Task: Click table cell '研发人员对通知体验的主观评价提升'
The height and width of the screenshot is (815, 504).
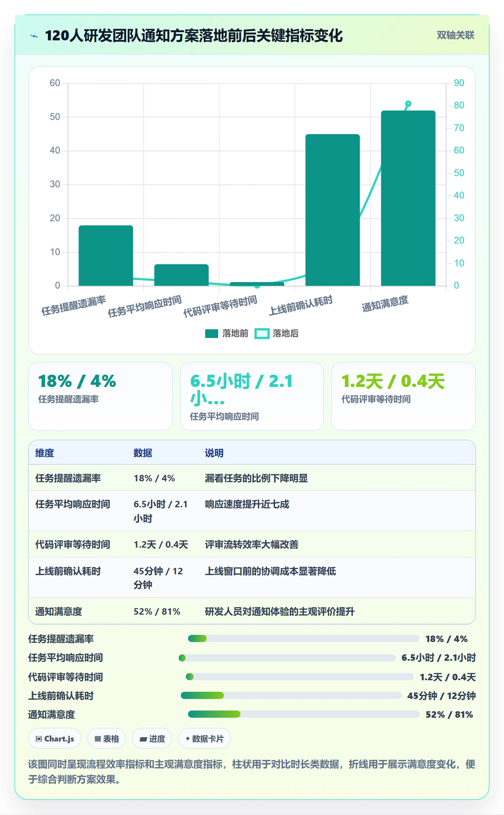Action: click(x=280, y=611)
